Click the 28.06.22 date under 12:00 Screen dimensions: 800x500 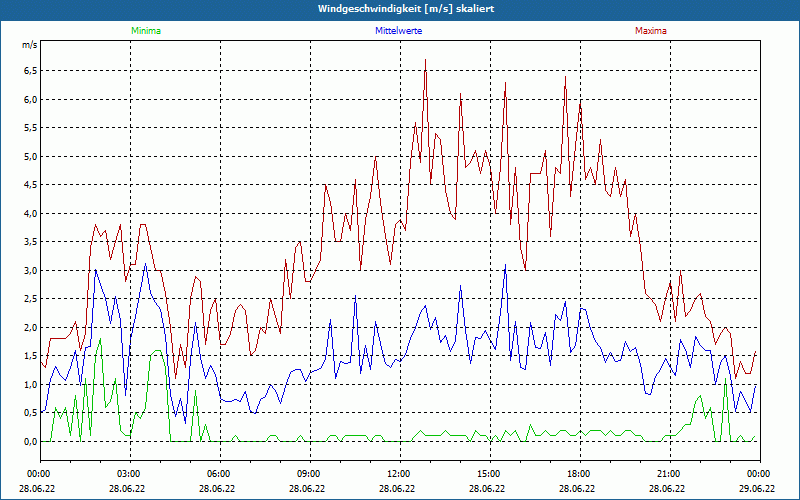397,488
